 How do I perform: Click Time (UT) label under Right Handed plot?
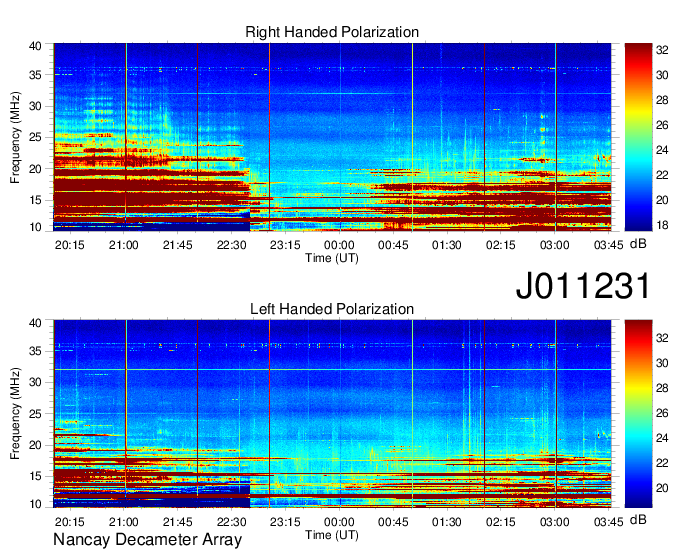(332, 258)
